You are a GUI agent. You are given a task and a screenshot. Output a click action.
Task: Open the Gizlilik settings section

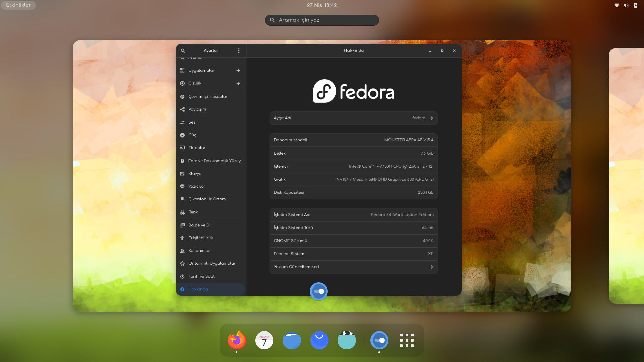pos(211,83)
